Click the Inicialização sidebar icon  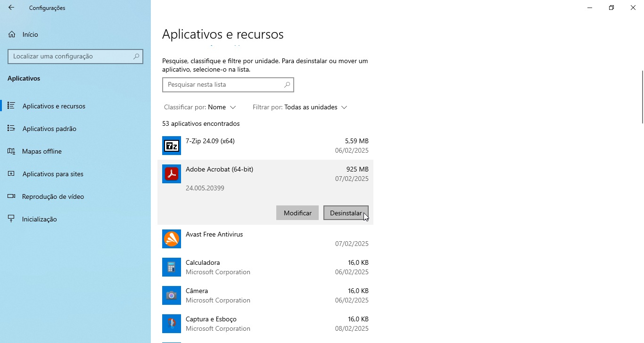pos(11,219)
